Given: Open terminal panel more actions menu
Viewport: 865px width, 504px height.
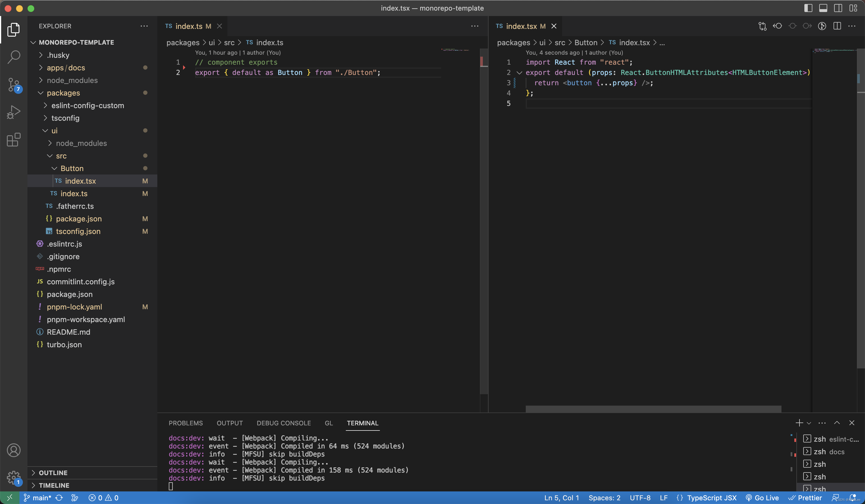Looking at the screenshot, I should click(x=822, y=423).
